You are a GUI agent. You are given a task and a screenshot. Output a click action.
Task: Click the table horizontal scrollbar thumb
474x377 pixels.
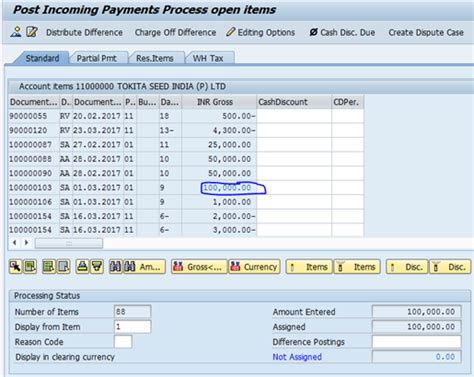click(x=69, y=243)
